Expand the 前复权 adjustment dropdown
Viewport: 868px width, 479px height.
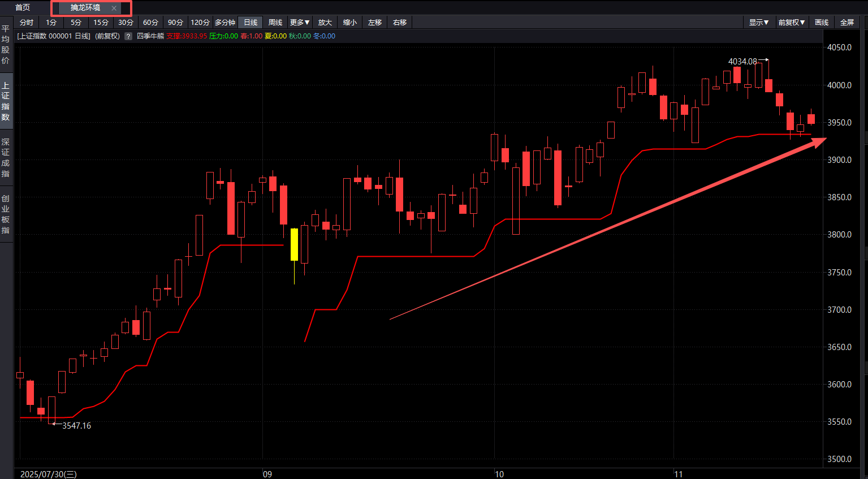coord(792,23)
